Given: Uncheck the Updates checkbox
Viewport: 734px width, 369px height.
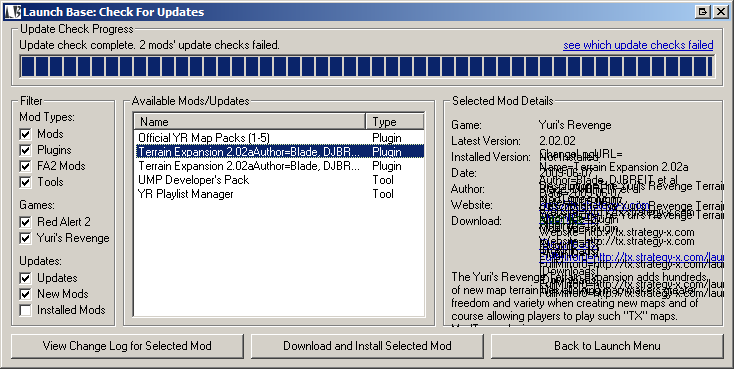Looking at the screenshot, I should tap(25, 278).
